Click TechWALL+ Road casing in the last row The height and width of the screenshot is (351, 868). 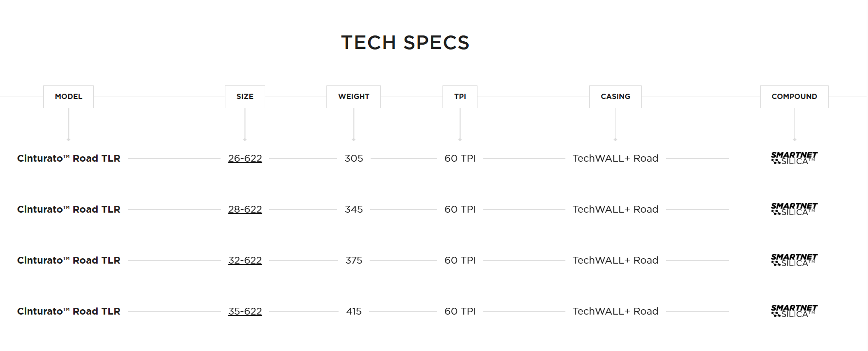point(615,311)
